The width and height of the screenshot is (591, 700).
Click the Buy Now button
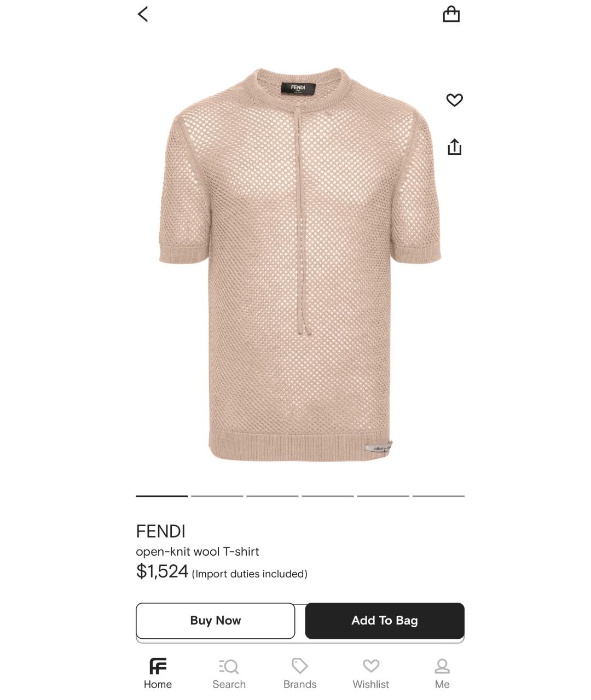coord(216,621)
